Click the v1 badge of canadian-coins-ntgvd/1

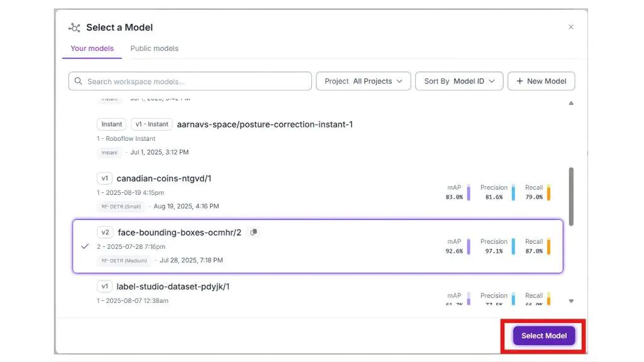coord(104,178)
